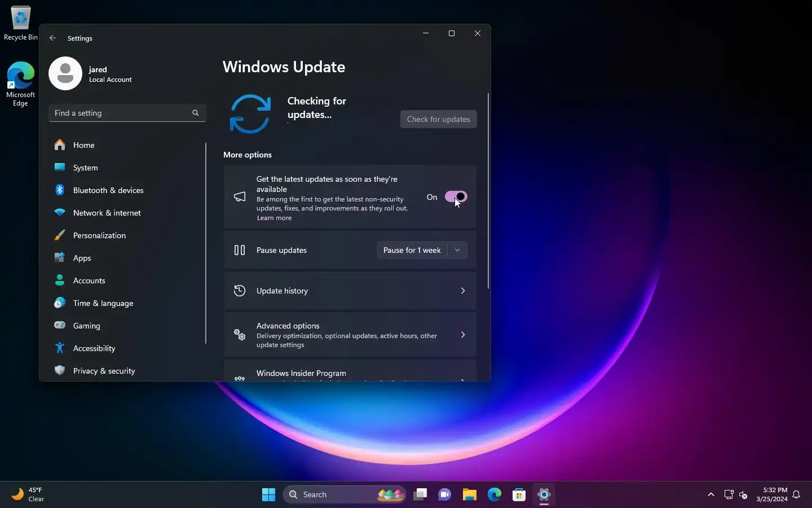
Task: Click Check for updates button
Action: click(x=439, y=119)
